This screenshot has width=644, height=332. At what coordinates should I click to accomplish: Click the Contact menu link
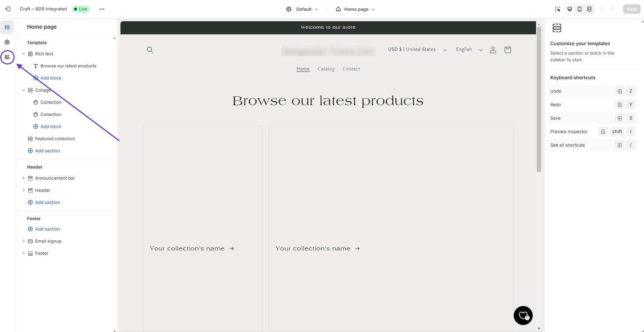(x=351, y=69)
